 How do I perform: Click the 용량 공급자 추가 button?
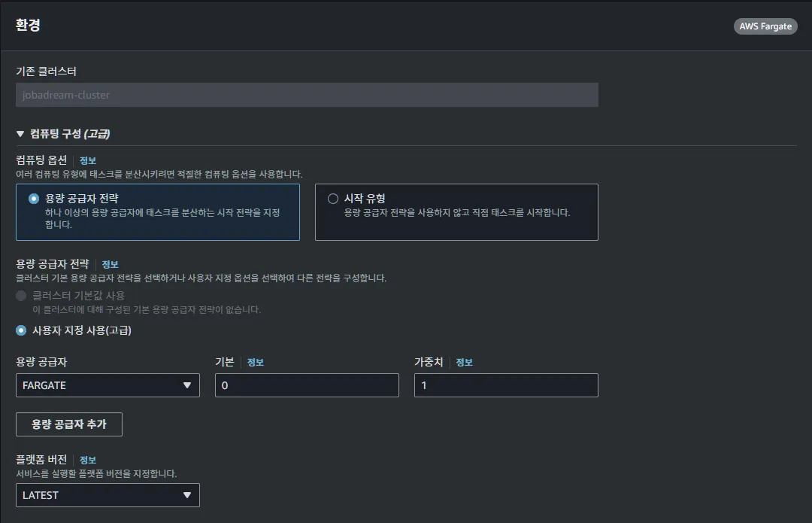[x=69, y=424]
